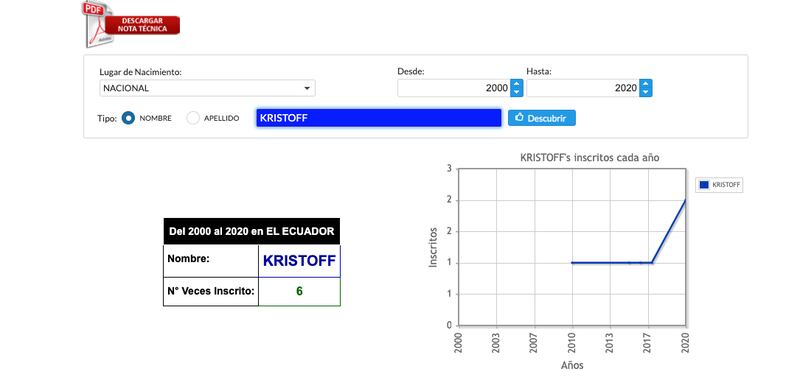Open the Lugar de Nacimiento dropdown
This screenshot has height=377, width=800.
click(207, 88)
